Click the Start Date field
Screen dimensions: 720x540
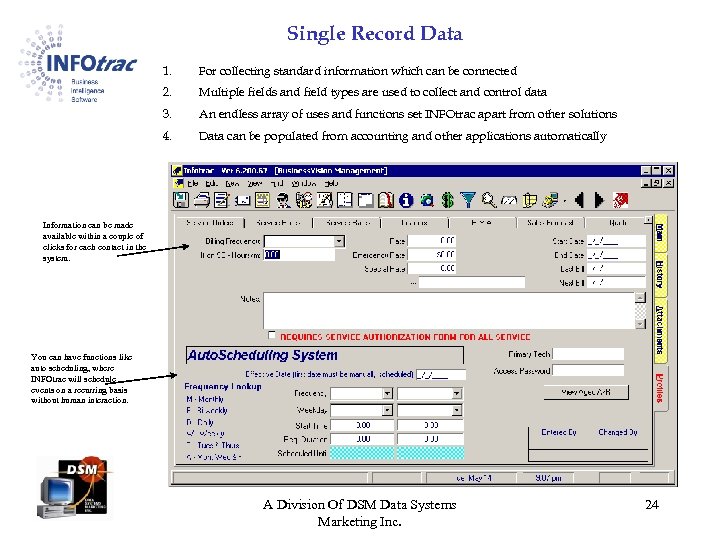tap(616, 241)
